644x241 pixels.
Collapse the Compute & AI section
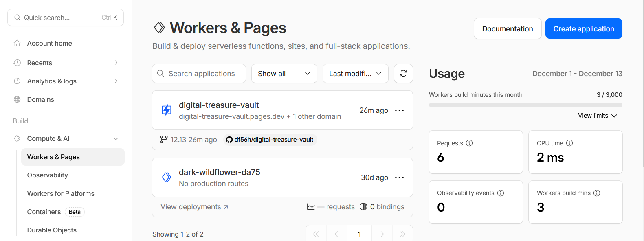(x=116, y=139)
